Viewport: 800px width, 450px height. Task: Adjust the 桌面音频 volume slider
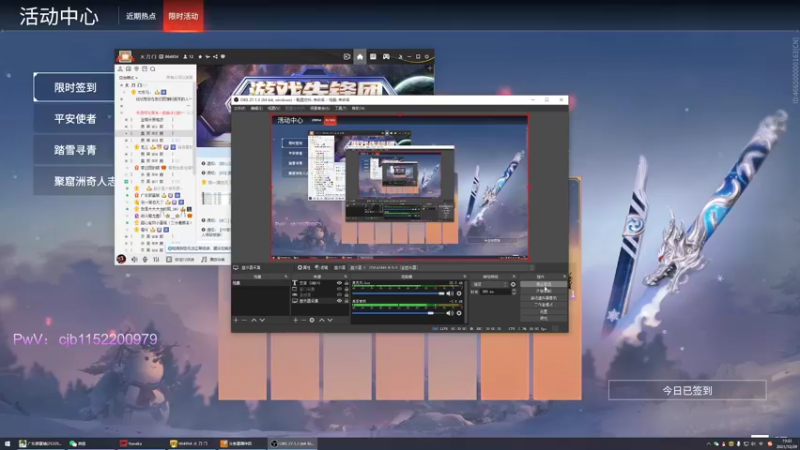tap(398, 313)
